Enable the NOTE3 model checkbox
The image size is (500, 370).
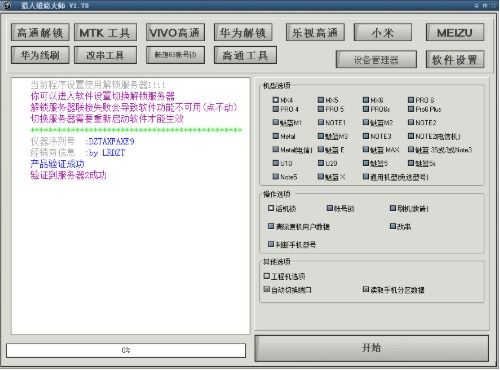coord(366,136)
